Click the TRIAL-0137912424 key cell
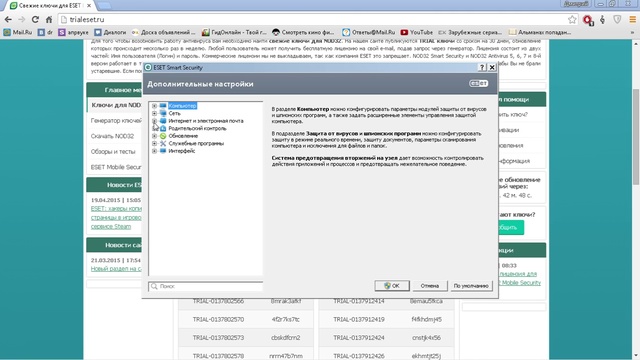This screenshot has width=640, height=360. point(359,338)
